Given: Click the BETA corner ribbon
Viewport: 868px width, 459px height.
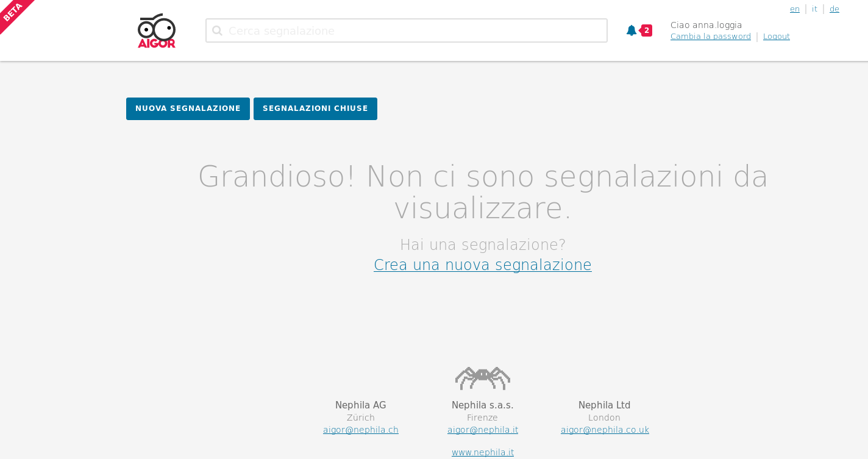Looking at the screenshot, I should click(x=13, y=13).
